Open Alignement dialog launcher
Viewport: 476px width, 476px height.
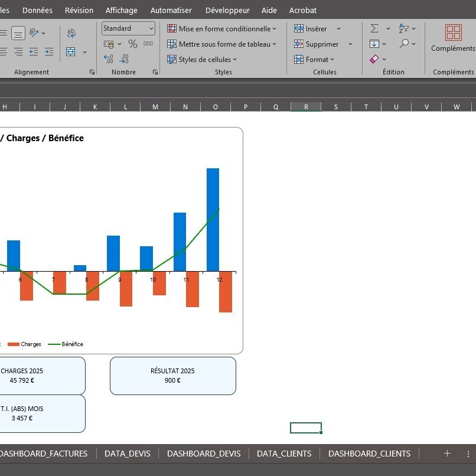92,72
